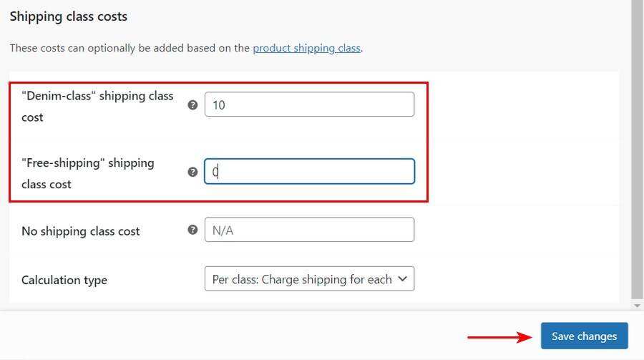Open the product shipping class link

(x=306, y=49)
